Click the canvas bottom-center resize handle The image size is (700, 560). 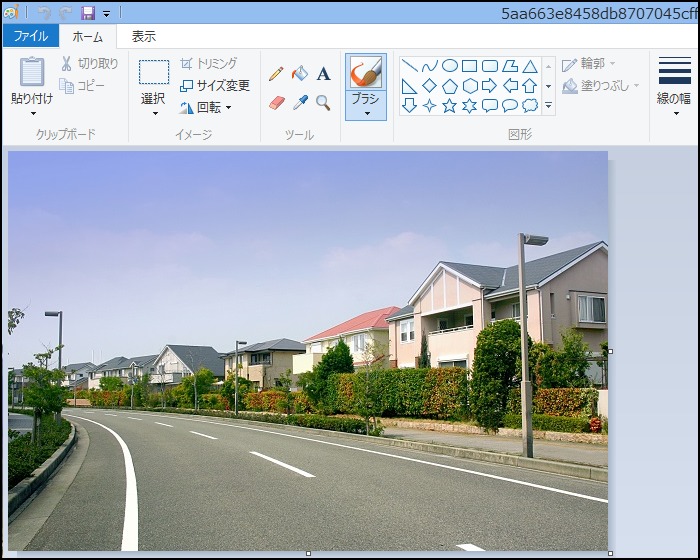tap(308, 553)
